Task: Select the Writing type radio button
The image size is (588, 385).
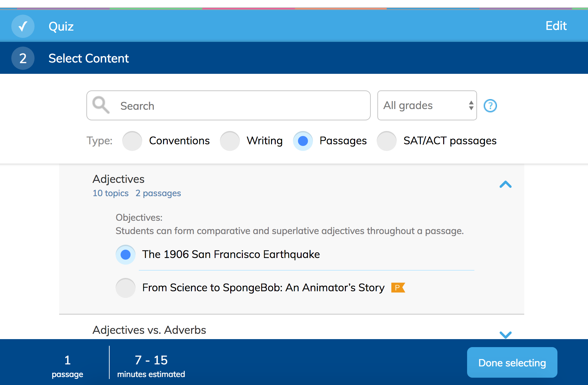Action: coord(230,141)
